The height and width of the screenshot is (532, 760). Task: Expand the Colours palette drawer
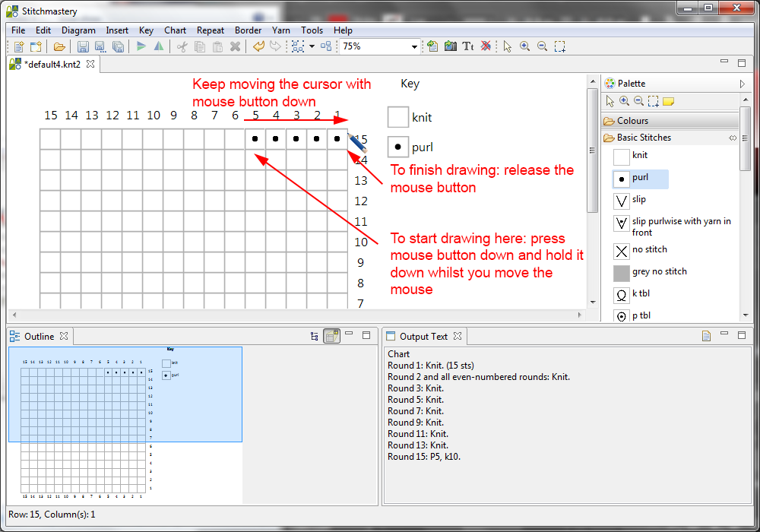click(x=670, y=121)
